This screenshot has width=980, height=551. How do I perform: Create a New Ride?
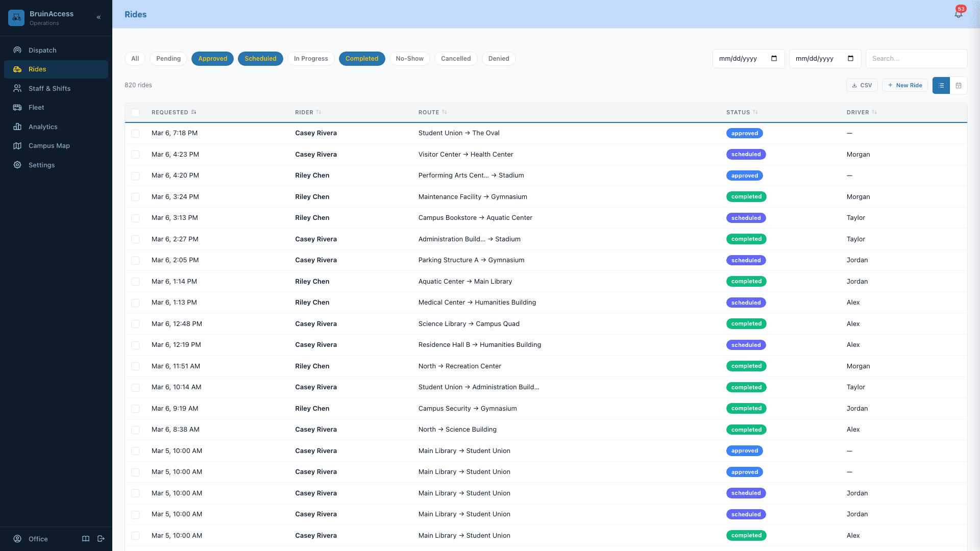coord(905,85)
